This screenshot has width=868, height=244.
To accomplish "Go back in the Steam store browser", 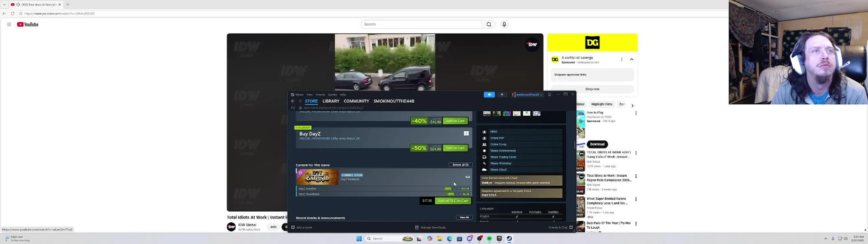I will 293,101.
